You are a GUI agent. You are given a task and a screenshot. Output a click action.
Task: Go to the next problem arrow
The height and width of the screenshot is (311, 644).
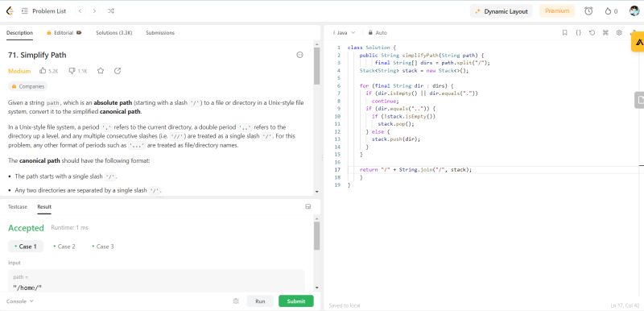[x=94, y=11]
